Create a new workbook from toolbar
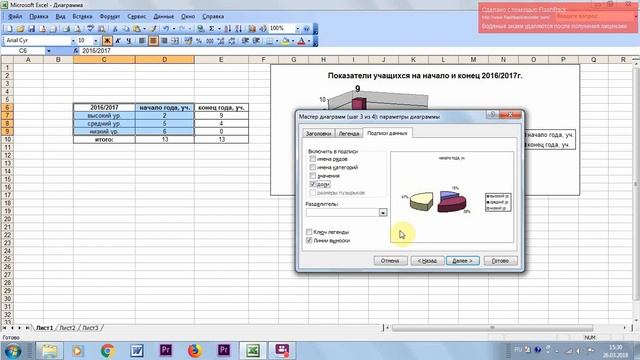This screenshot has height=360, width=640. pos(9,29)
